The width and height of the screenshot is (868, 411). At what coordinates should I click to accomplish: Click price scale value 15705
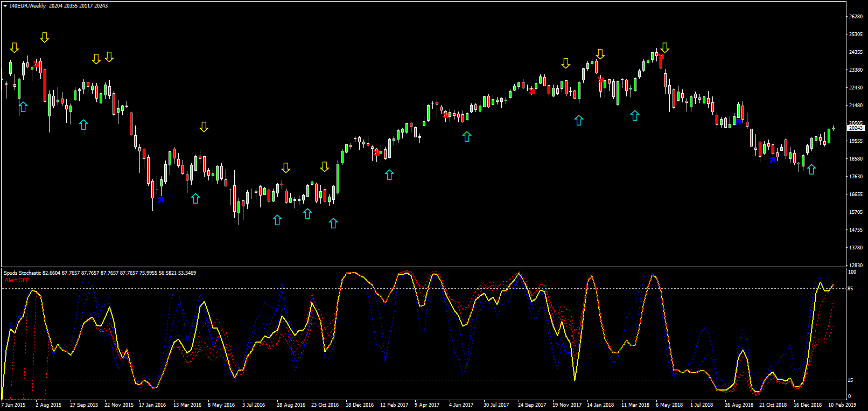pyautogui.click(x=856, y=212)
